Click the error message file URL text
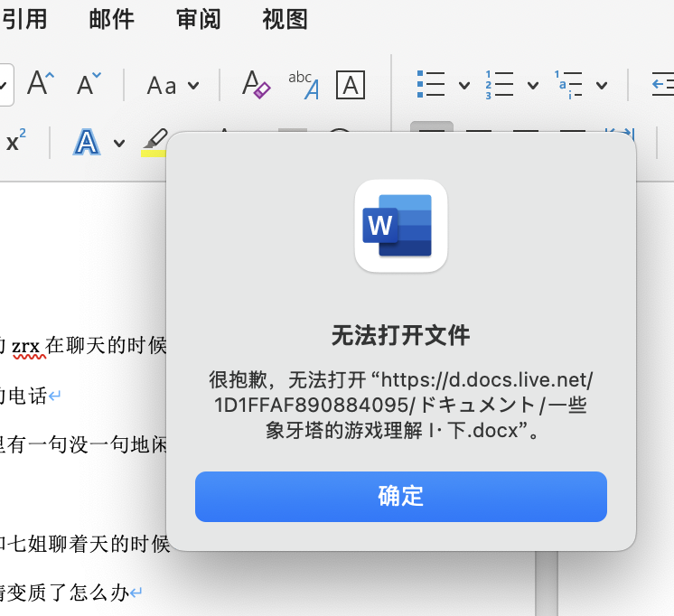 (400, 405)
